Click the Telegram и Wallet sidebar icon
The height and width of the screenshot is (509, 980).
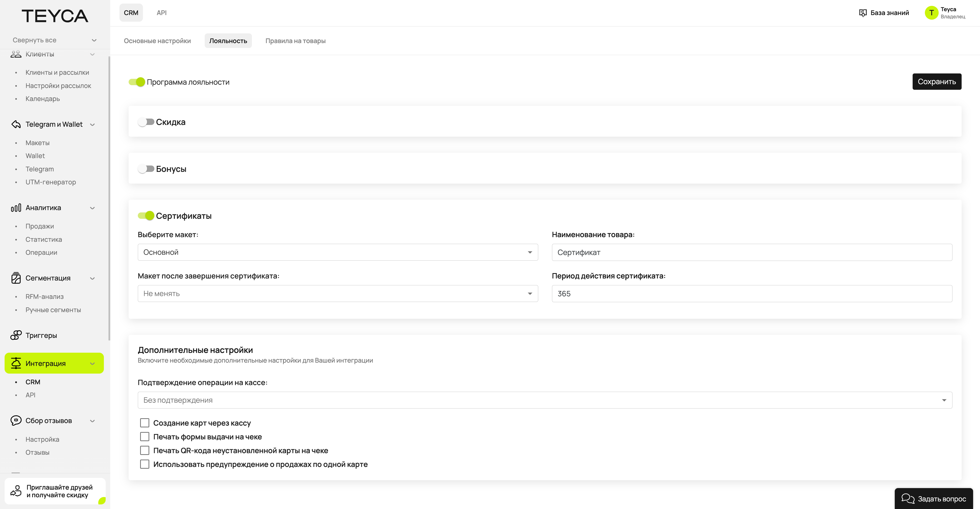tap(16, 124)
